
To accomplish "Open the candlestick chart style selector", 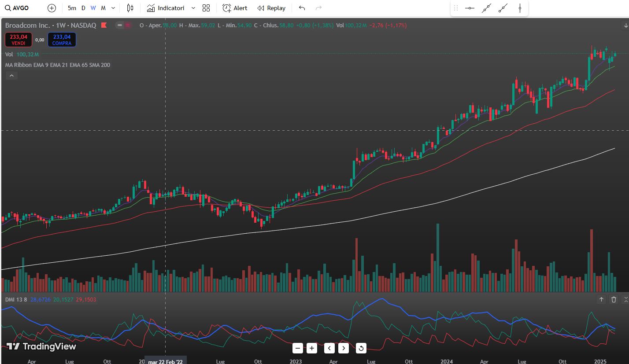I will click(130, 8).
